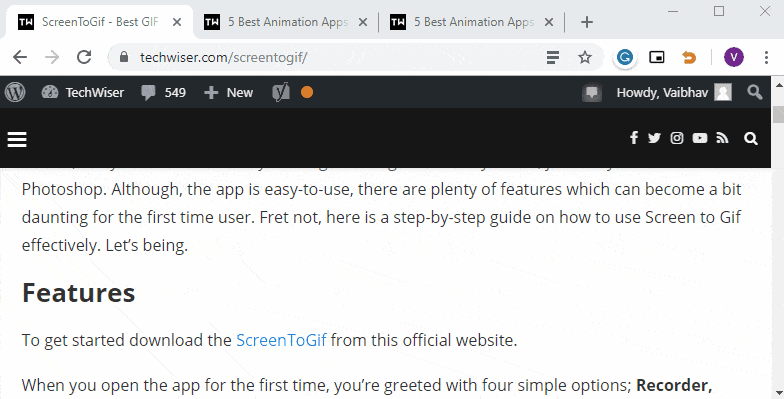Click the Features heading
This screenshot has height=399, width=784.
coord(78,293)
